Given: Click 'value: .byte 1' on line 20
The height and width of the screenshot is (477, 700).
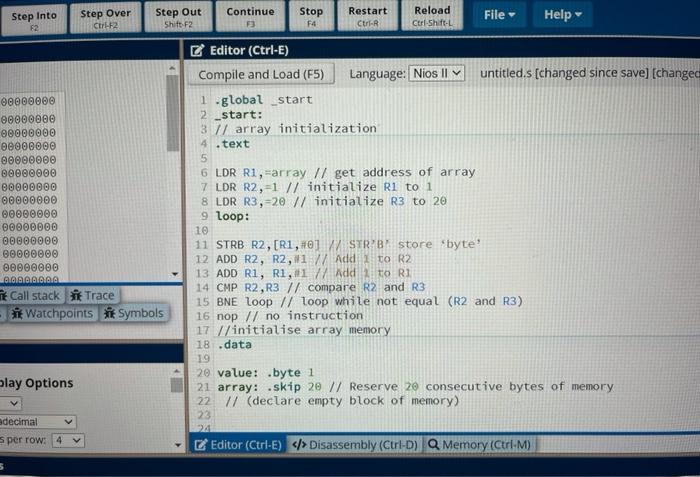Looking at the screenshot, I should (266, 372).
